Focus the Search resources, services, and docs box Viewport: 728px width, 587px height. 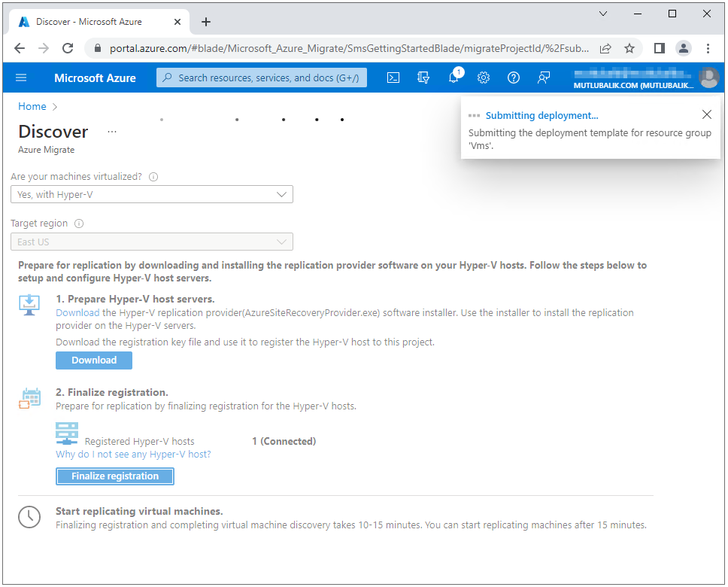point(262,78)
